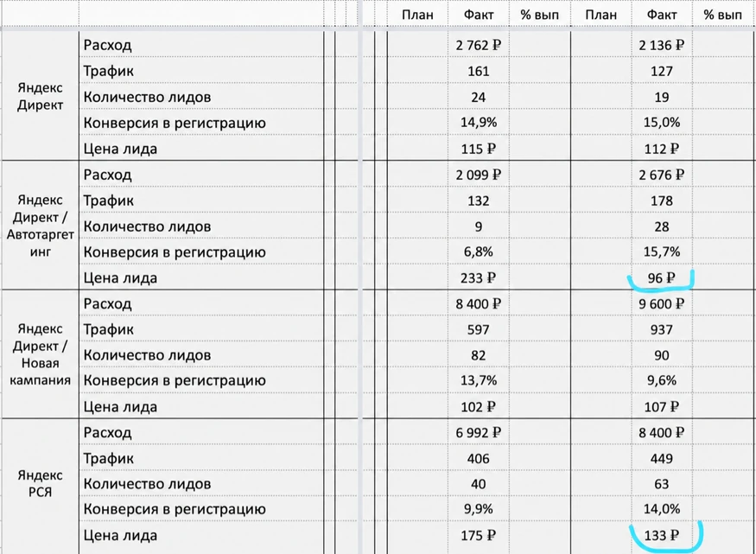Select the cell with value 161
The height and width of the screenshot is (554, 756).
tap(479, 71)
